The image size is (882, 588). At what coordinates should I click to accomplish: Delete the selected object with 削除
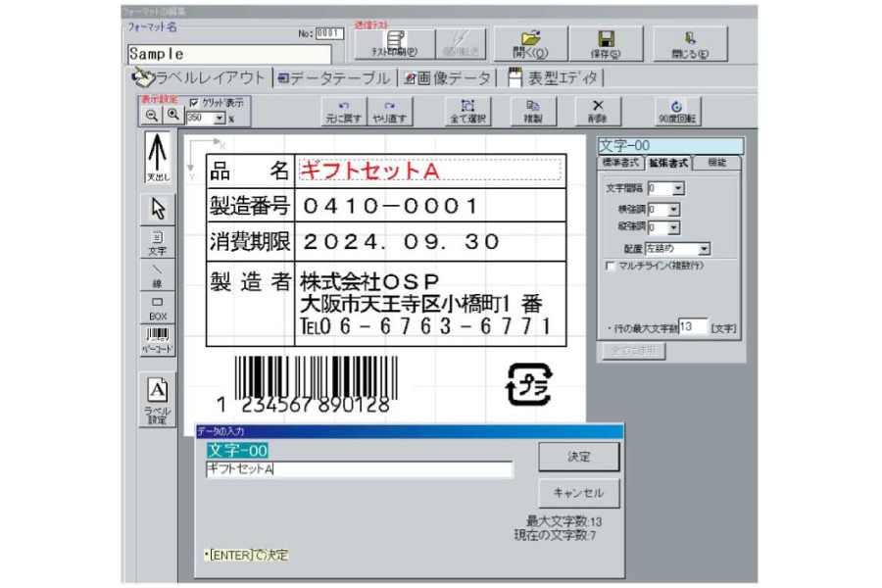598,112
